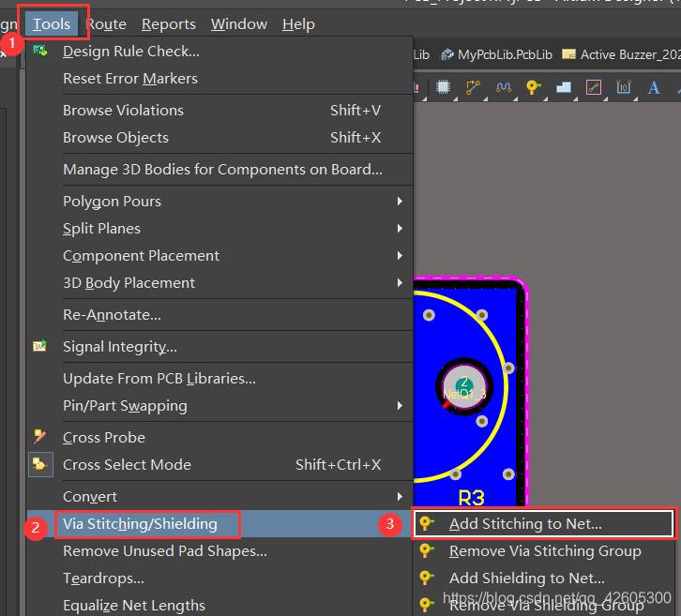This screenshot has width=681, height=616.
Task: Click the Cross Probe icon
Action: click(x=40, y=437)
